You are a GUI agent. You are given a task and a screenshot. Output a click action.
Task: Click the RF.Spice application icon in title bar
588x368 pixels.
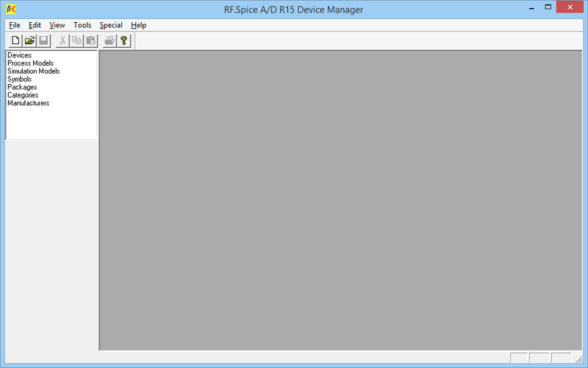click(x=11, y=9)
